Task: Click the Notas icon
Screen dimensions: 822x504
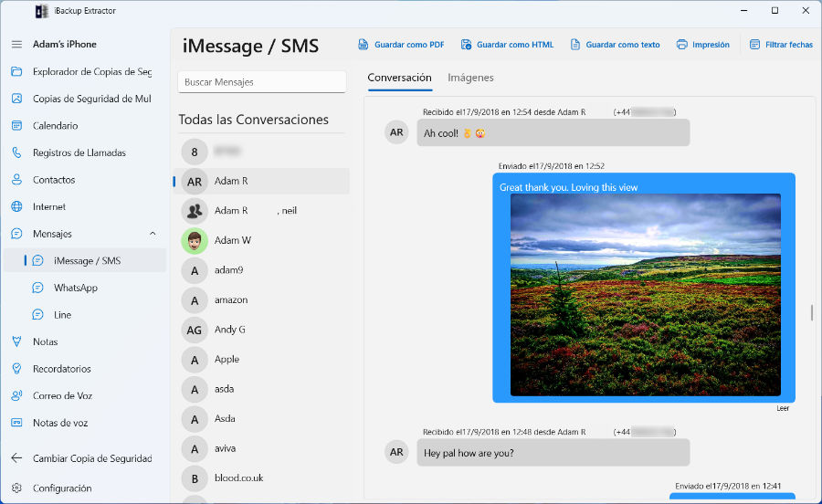Action: [x=16, y=341]
